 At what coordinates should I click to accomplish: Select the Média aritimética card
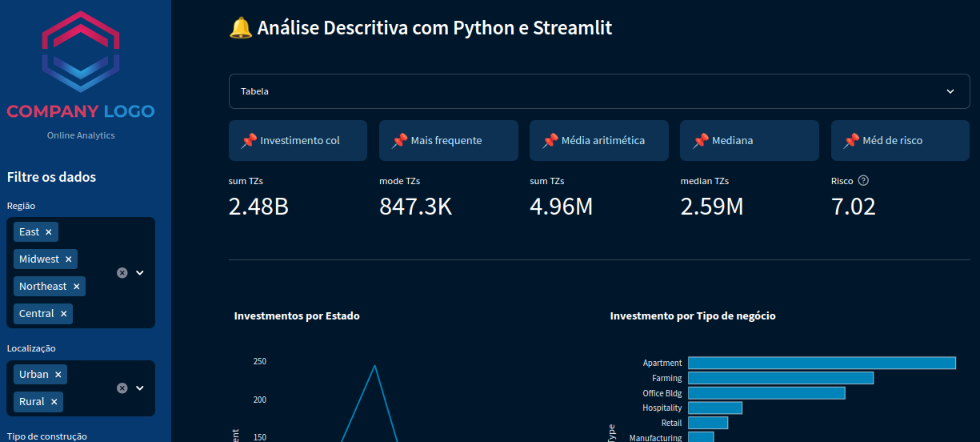[598, 141]
